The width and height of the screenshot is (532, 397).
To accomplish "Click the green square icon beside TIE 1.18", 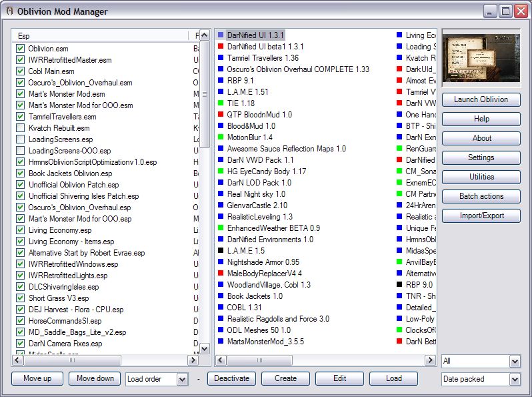I will (221, 103).
